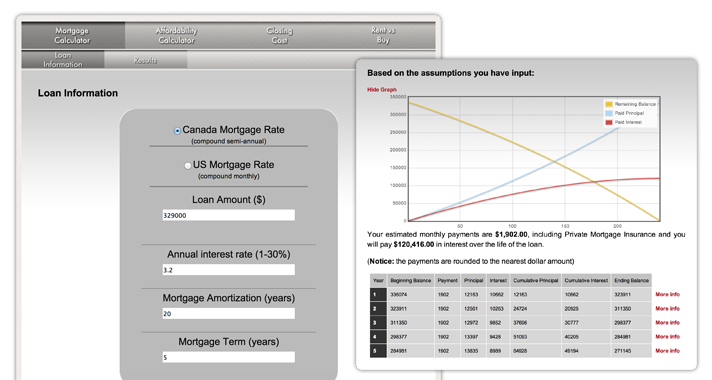Open the Results sub-tab
The height and width of the screenshot is (380, 712).
[146, 60]
